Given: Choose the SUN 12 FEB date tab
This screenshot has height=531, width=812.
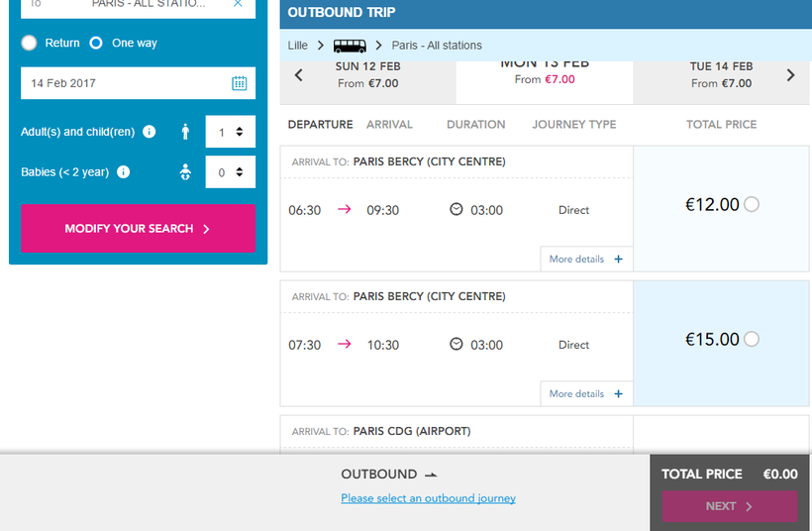Looking at the screenshot, I should (x=368, y=75).
